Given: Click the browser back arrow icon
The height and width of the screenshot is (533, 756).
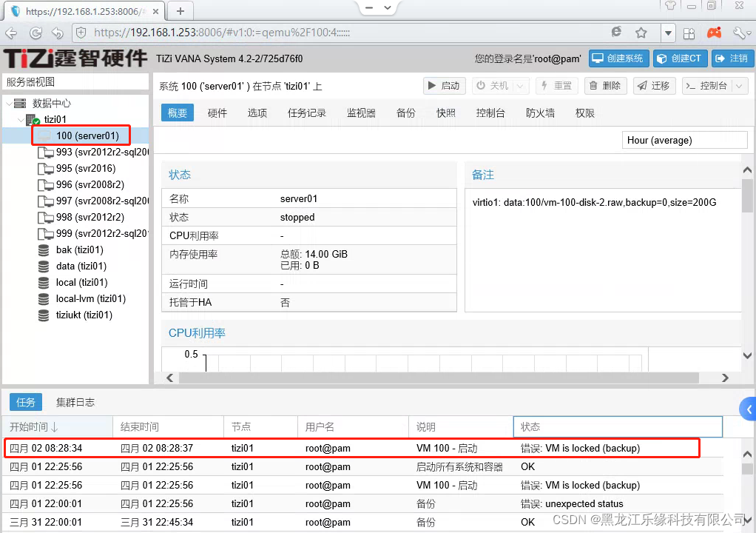Looking at the screenshot, I should point(11,33).
